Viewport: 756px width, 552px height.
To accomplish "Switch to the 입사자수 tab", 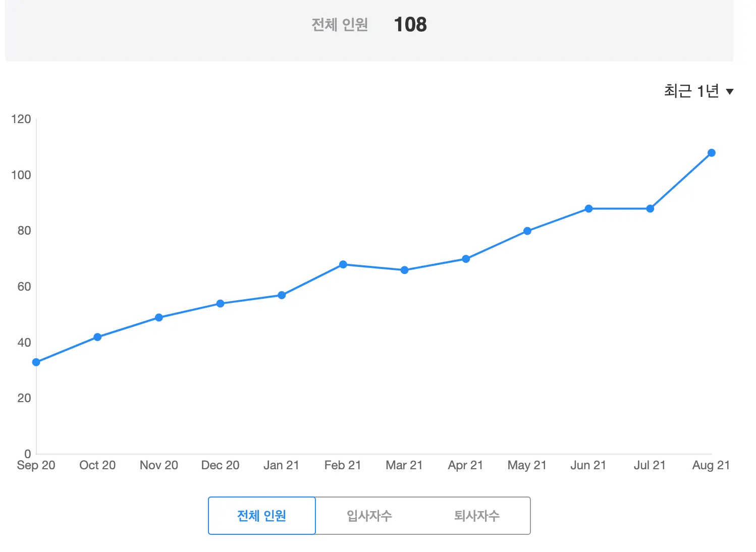I will [369, 516].
